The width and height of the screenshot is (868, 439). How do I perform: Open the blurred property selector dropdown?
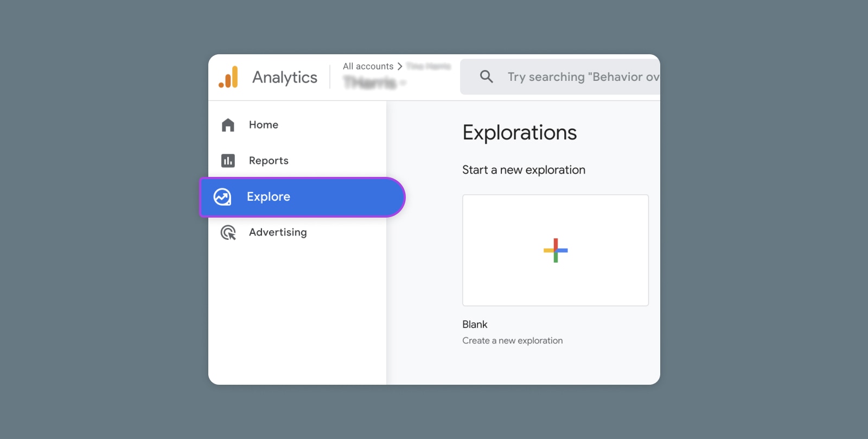click(x=375, y=82)
